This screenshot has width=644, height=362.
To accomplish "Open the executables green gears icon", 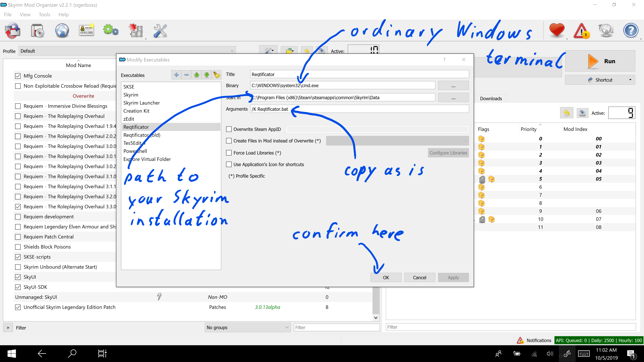I will tap(111, 30).
